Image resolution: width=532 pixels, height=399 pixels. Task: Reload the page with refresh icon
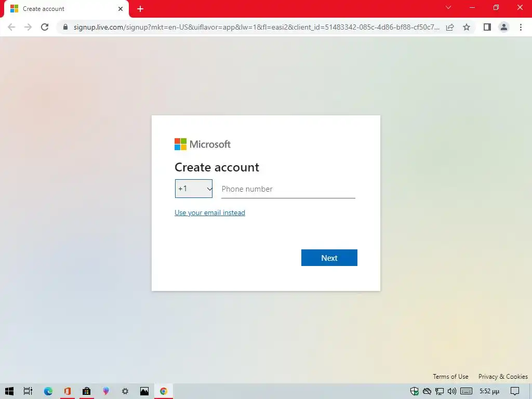(x=45, y=27)
